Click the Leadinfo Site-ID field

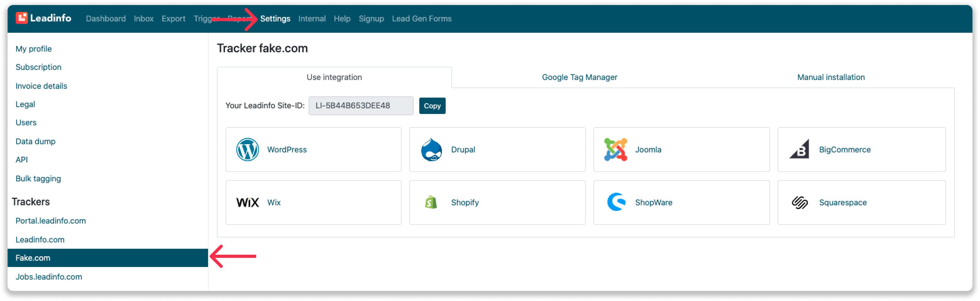pos(361,105)
